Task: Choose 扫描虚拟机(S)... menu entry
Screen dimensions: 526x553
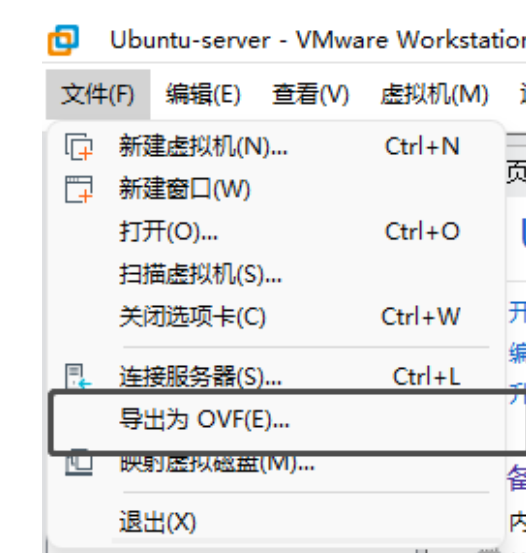Action: pos(275,274)
